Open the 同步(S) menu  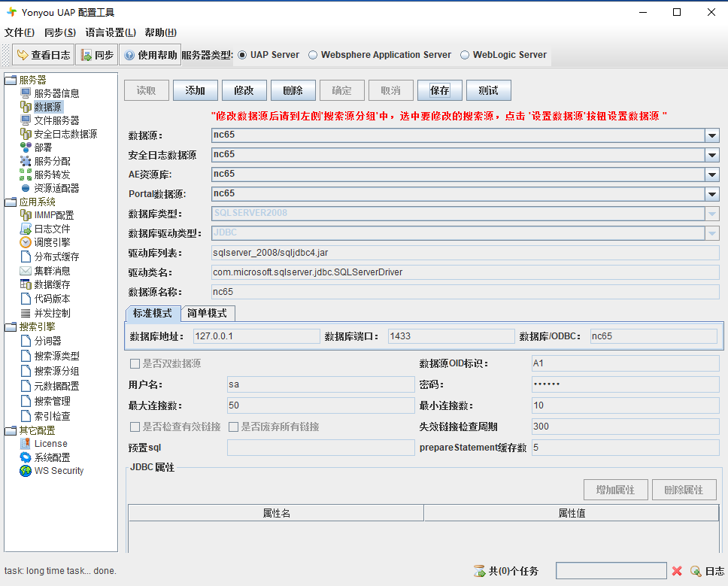(60, 32)
